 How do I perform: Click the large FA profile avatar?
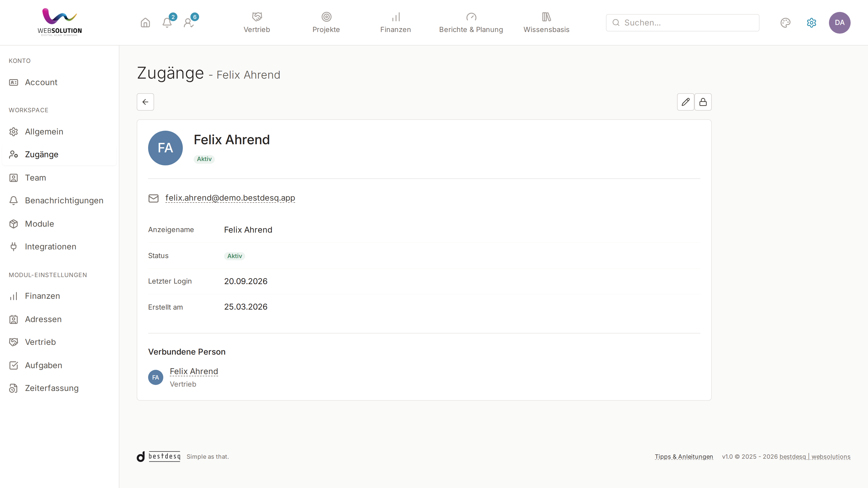[x=165, y=148]
